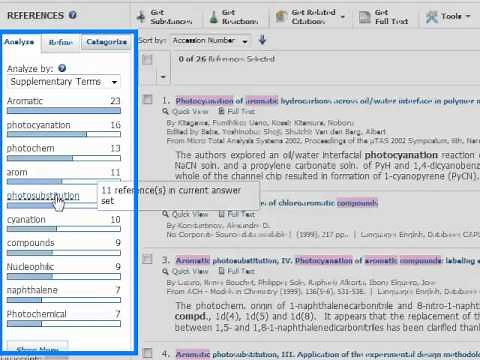Image resolution: width=480 pixels, height=360 pixels.
Task: Click Quick View magnifier for reference 2
Action: coord(166,214)
